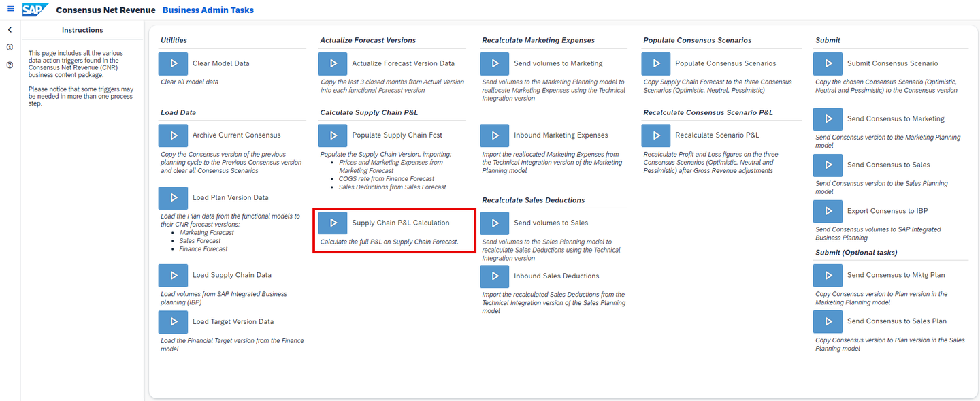Open the info icon in left sidebar

pos(10,47)
